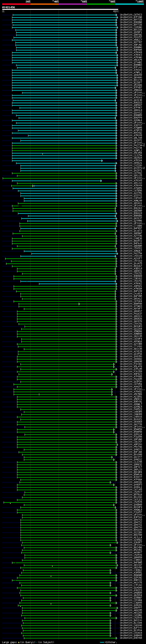Select hit UniRef100_O82035
The height and width of the screenshot is (644, 146).
tap(131, 337)
